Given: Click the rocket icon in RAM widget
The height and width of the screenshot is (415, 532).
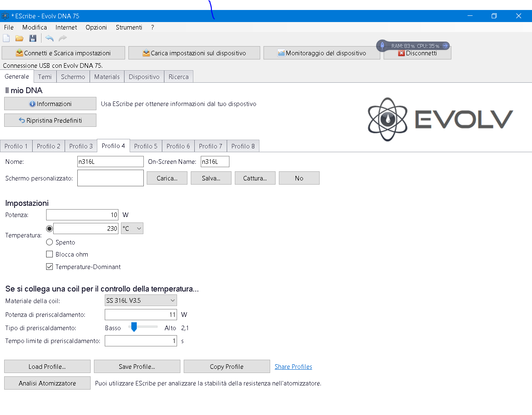Looking at the screenshot, I should (x=382, y=46).
